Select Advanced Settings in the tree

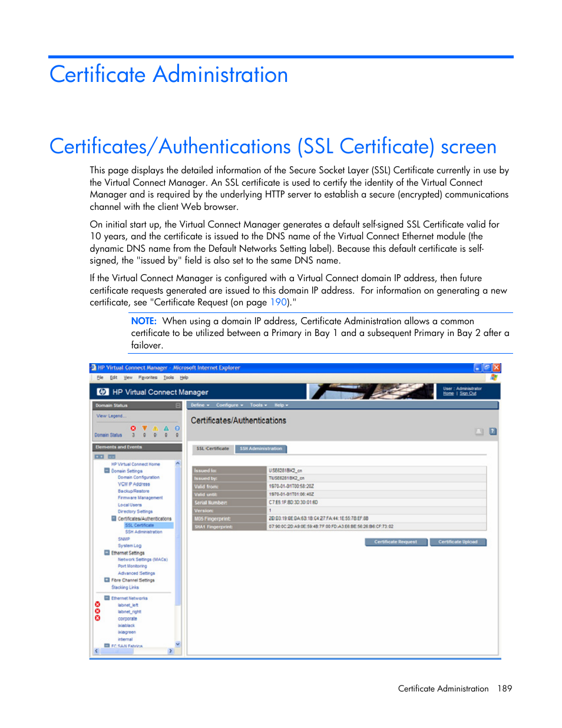[137, 573]
